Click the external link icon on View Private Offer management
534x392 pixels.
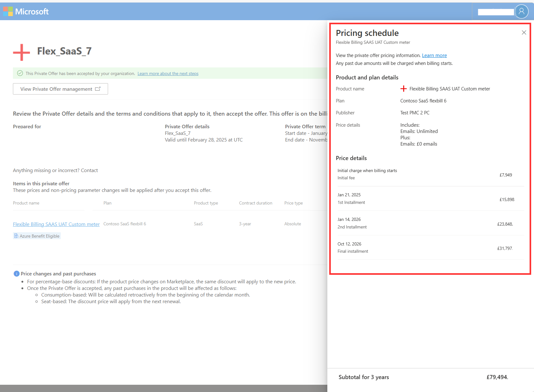click(x=98, y=89)
